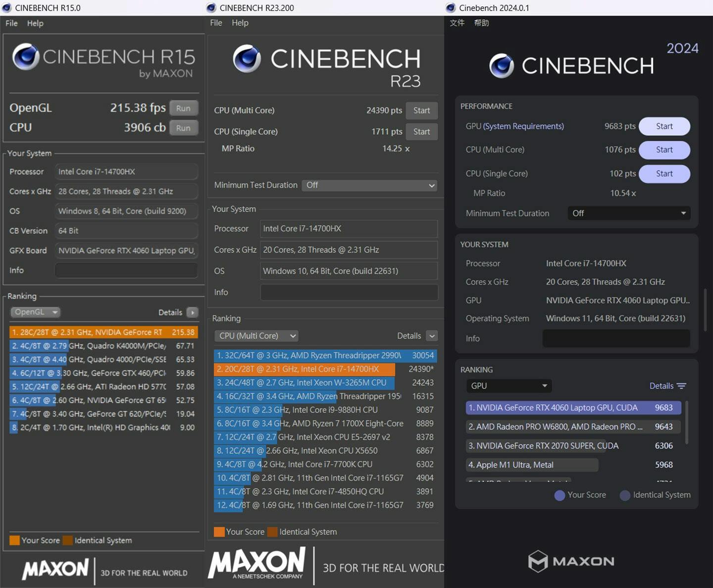713x588 pixels.
Task: Open the Help menu in Cinebench R23
Action: (240, 23)
